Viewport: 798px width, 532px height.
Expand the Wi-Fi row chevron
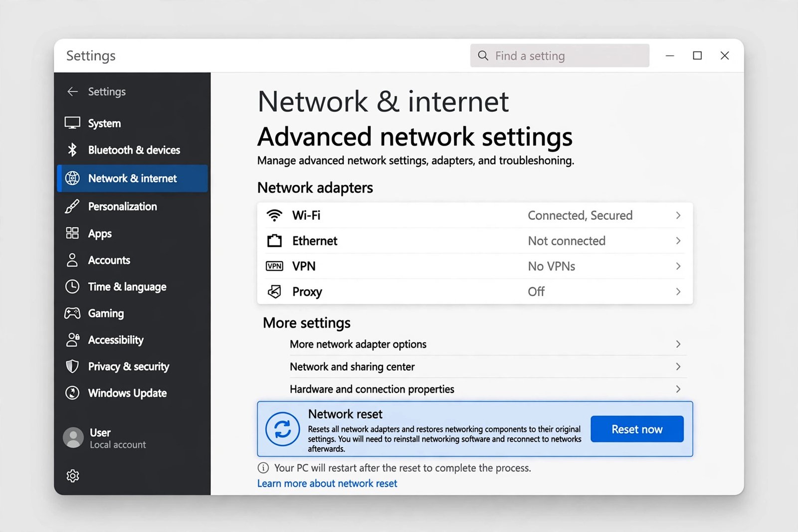[x=678, y=215]
